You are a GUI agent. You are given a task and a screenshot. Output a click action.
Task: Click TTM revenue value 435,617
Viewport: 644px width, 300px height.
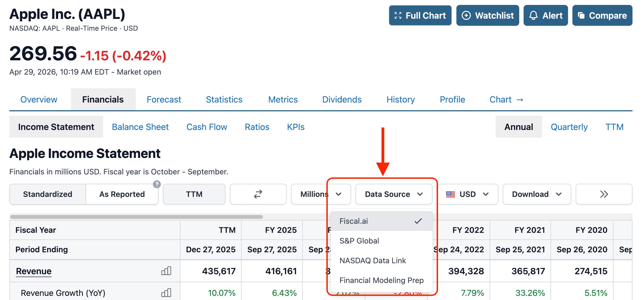tap(219, 271)
